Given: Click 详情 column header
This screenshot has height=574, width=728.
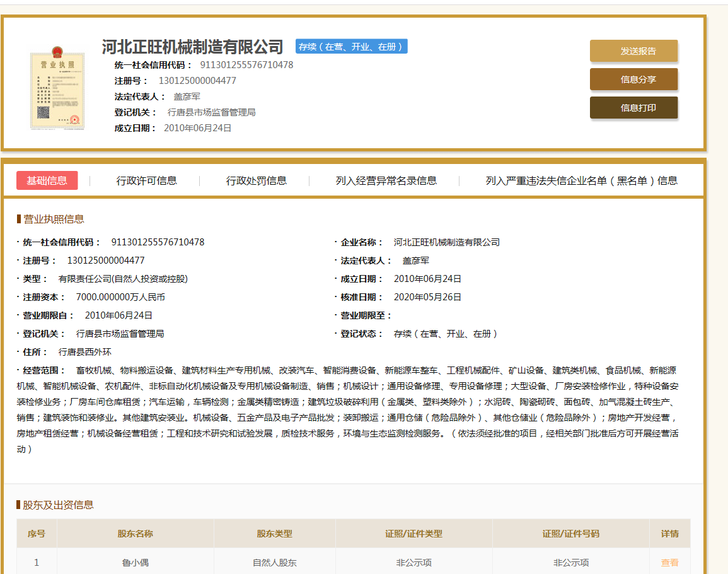Looking at the screenshot, I should coord(669,534).
